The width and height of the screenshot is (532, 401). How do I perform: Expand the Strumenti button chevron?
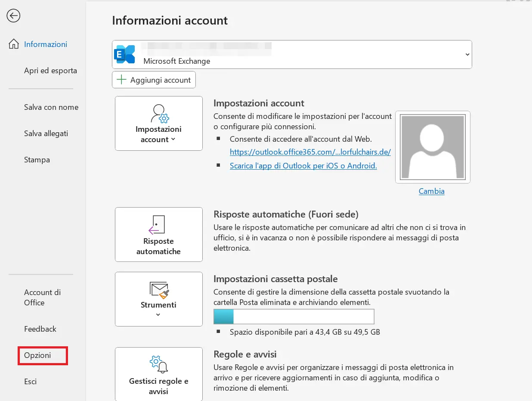(x=158, y=315)
